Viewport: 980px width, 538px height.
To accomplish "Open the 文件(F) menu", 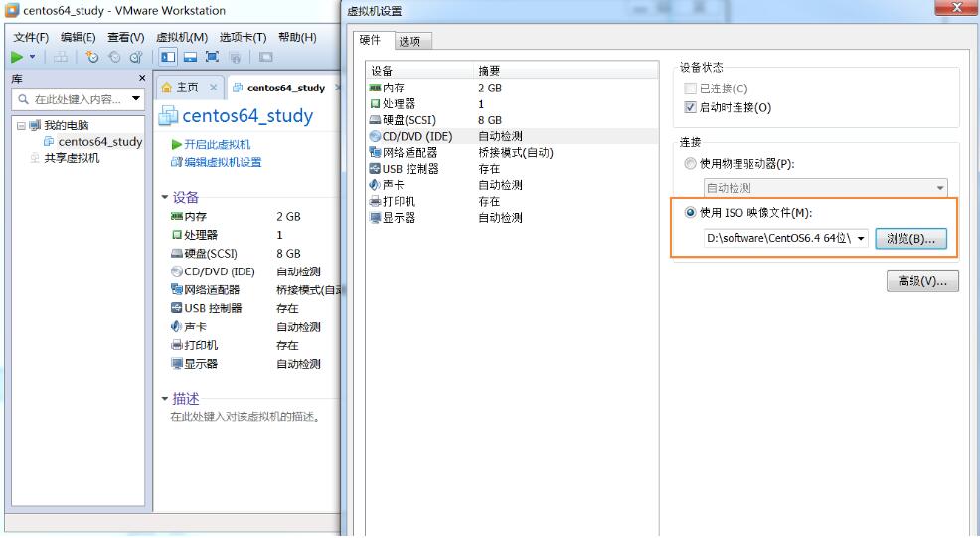I will (x=31, y=37).
